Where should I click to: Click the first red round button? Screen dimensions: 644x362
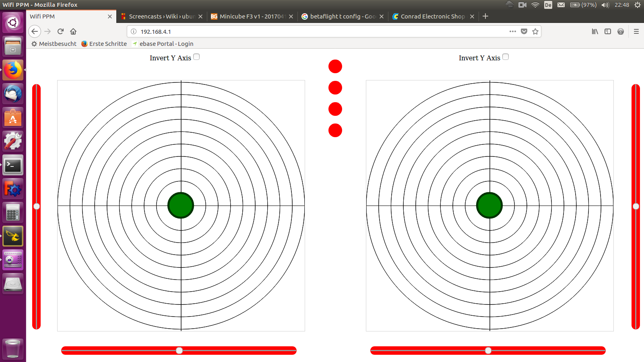pyautogui.click(x=335, y=66)
